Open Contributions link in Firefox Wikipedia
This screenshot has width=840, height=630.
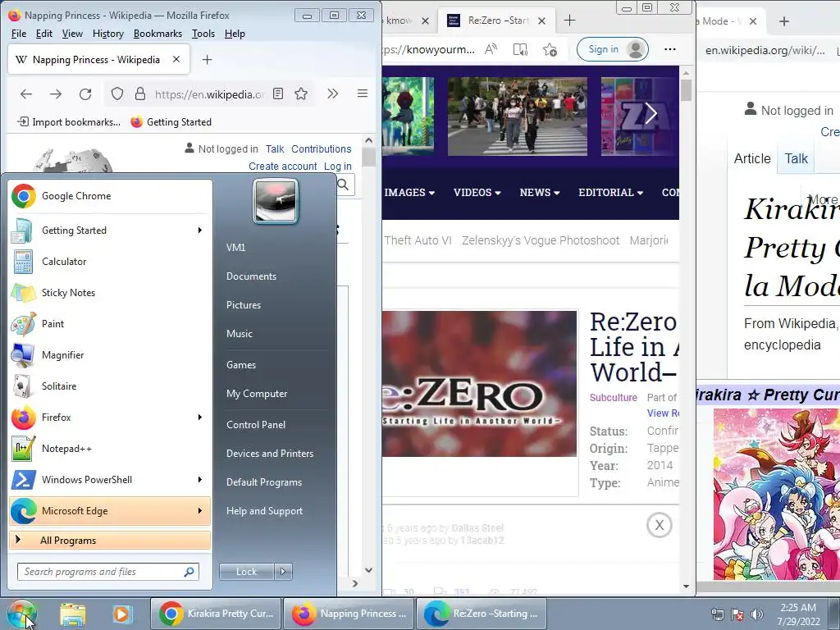(x=322, y=149)
